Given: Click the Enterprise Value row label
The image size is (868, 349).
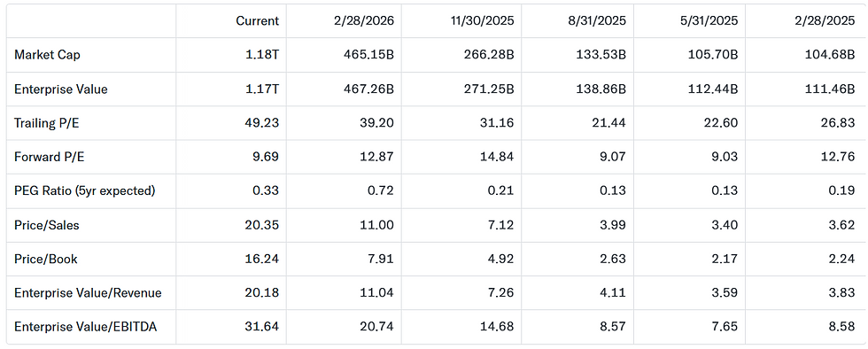Looking at the screenshot, I should point(61,89).
